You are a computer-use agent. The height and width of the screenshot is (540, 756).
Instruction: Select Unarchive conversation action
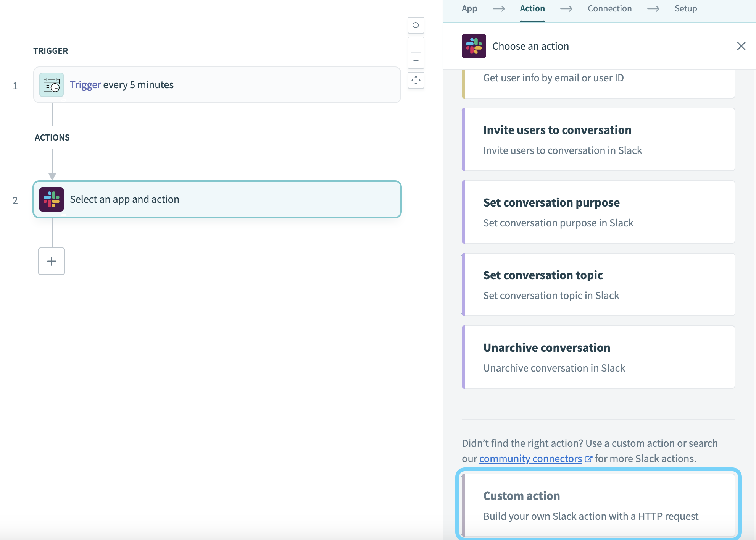click(598, 357)
